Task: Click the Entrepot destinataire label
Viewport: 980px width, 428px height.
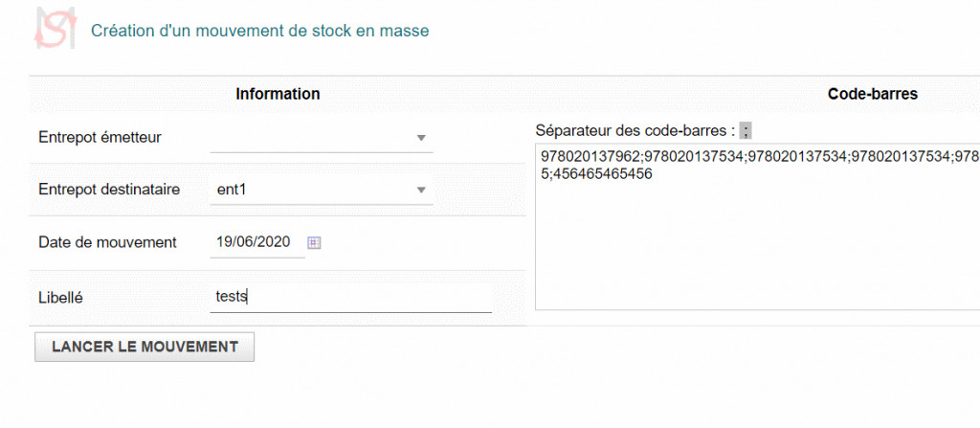Action: coord(109,190)
